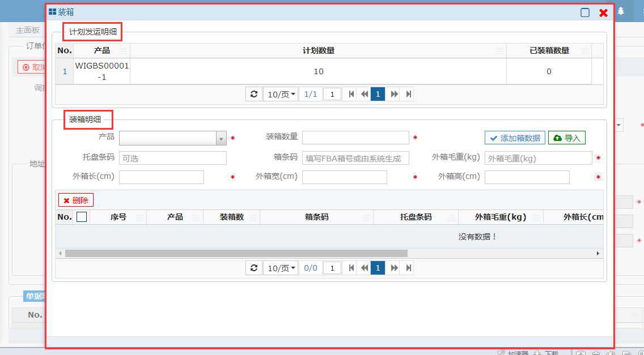Open column menu of 装箱数 header
This screenshot has height=355, width=644.
253,217
